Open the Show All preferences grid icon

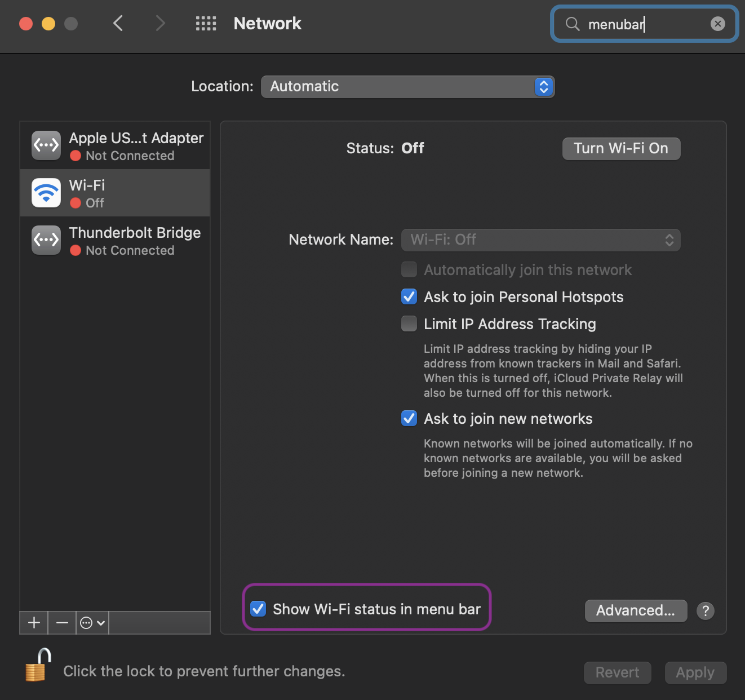coord(206,23)
